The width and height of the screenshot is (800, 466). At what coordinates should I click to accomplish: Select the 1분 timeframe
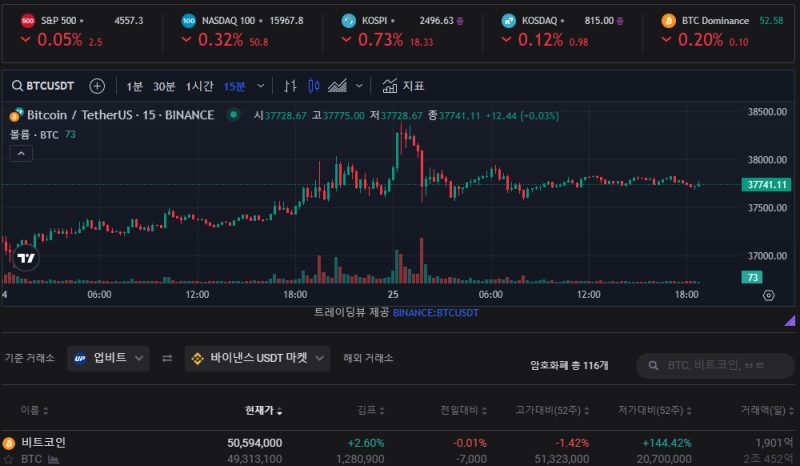tap(134, 86)
